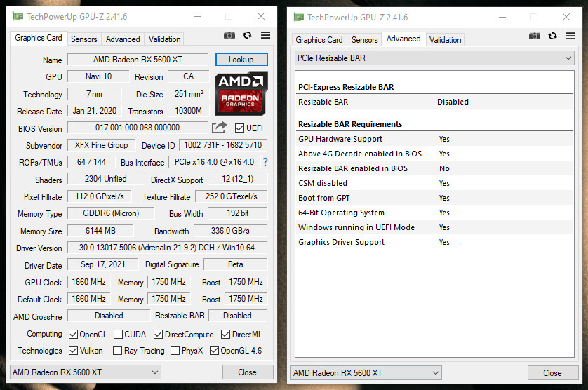
Task: Click the Release Date Jan 21, 2020 field
Action: pos(95,111)
